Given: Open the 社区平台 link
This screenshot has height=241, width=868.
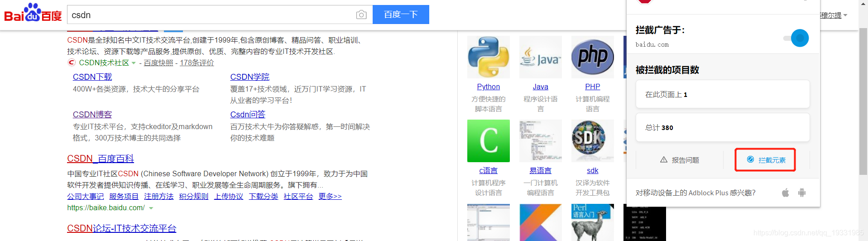Looking at the screenshot, I should click(298, 196).
